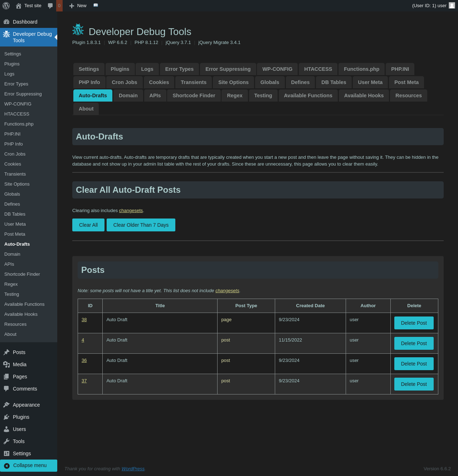Open the comments bubble in admin bar

coord(50,6)
